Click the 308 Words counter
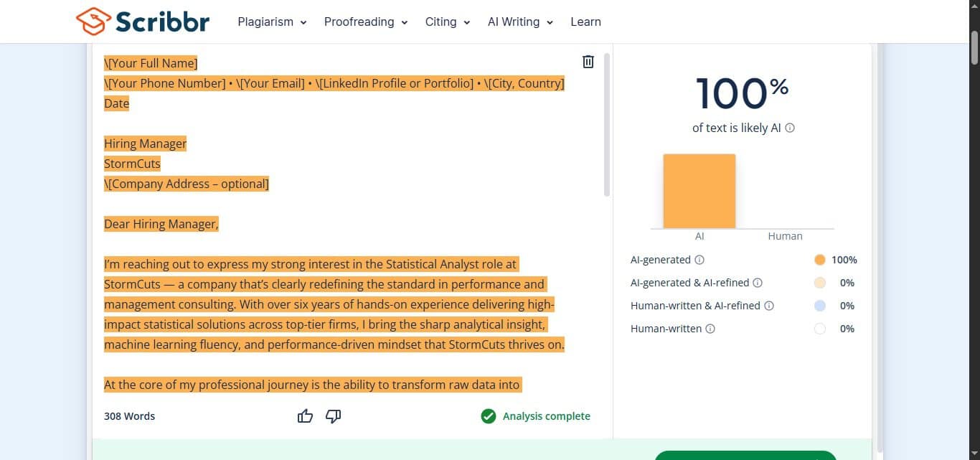 130,416
